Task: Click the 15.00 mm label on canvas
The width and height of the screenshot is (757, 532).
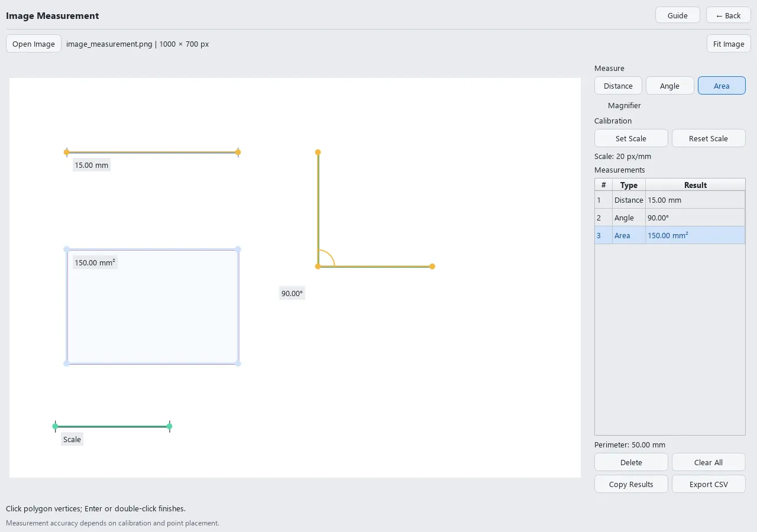Action: pos(92,165)
